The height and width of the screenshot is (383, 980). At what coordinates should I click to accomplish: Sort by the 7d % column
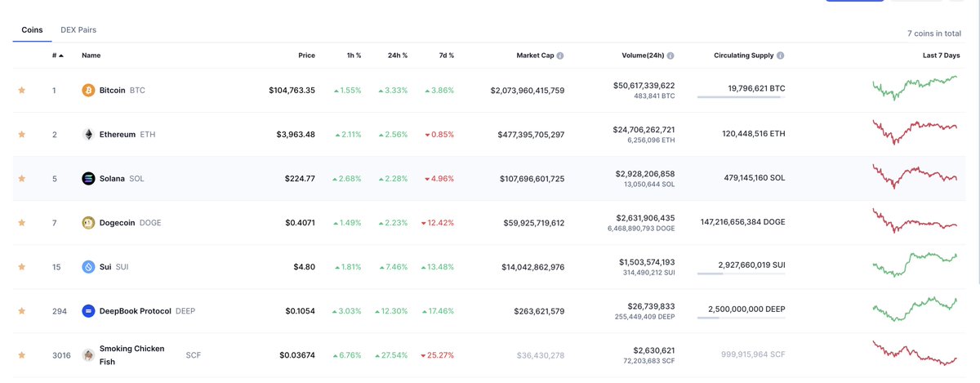(445, 56)
